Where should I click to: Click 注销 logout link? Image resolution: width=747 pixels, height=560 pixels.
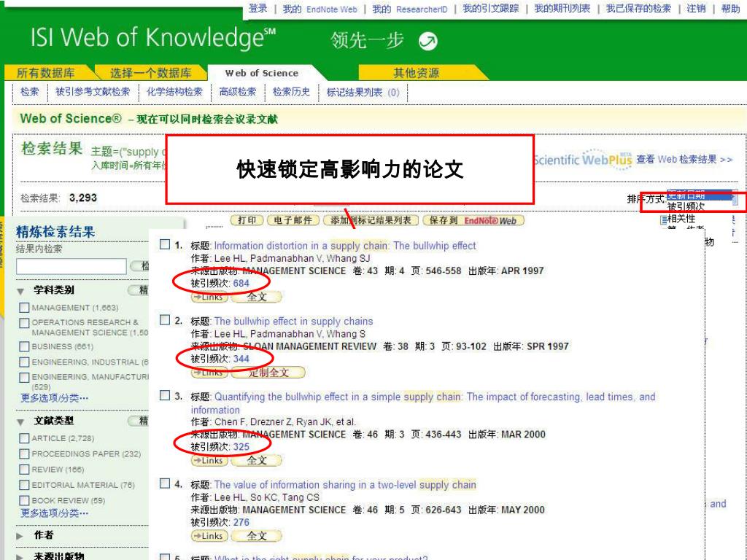(x=696, y=9)
